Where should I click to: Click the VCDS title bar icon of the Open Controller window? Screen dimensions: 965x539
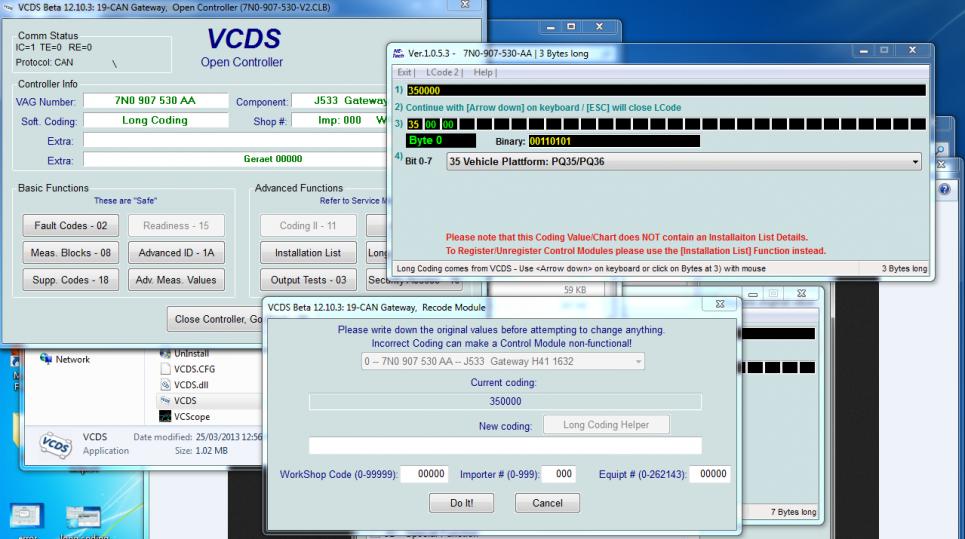(x=8, y=7)
